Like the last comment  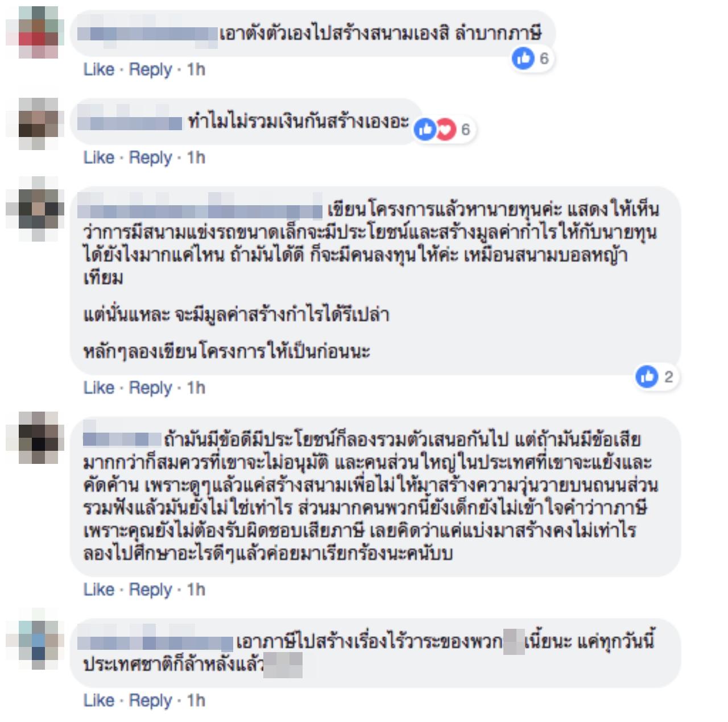[99, 700]
